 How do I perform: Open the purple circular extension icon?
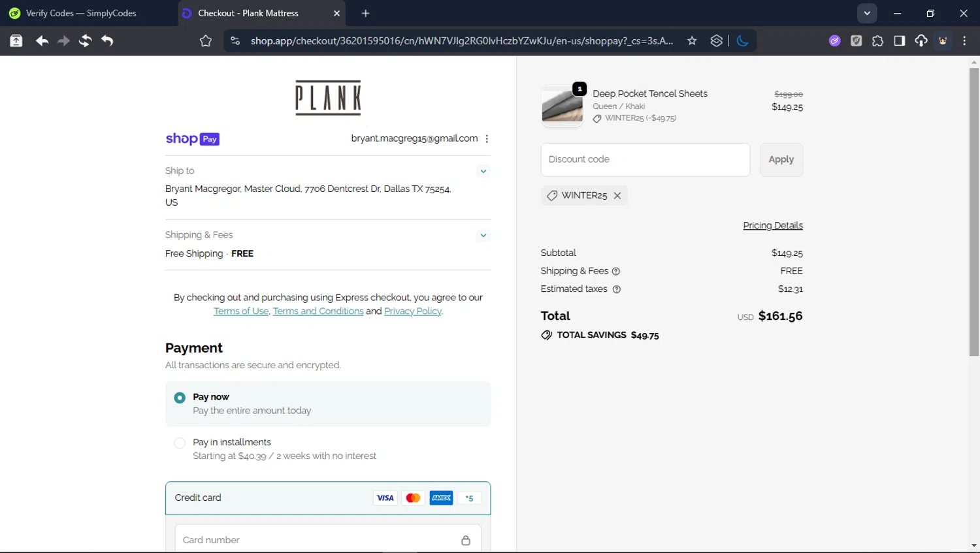pos(834,40)
